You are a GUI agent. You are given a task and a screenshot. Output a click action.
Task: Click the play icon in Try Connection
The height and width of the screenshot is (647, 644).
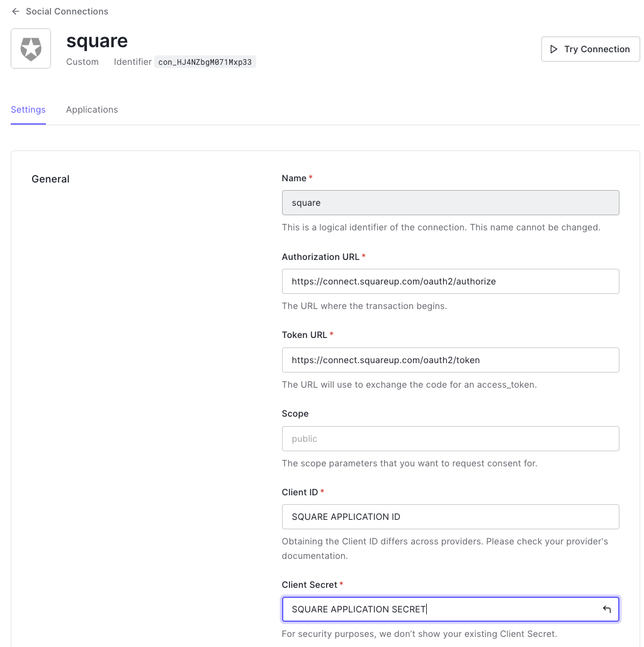pyautogui.click(x=553, y=49)
